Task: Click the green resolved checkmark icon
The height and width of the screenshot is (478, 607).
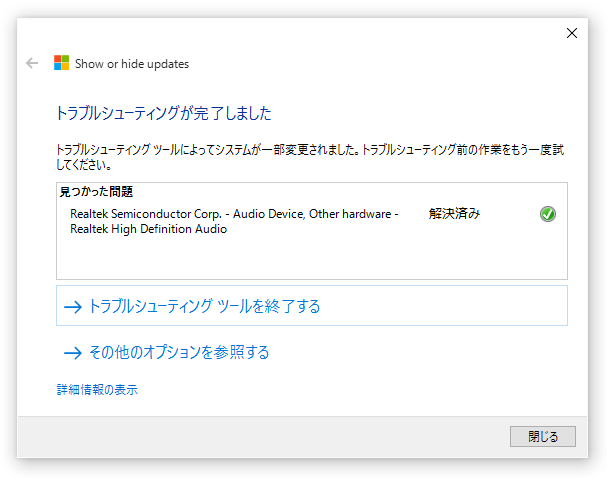Action: click(x=548, y=214)
